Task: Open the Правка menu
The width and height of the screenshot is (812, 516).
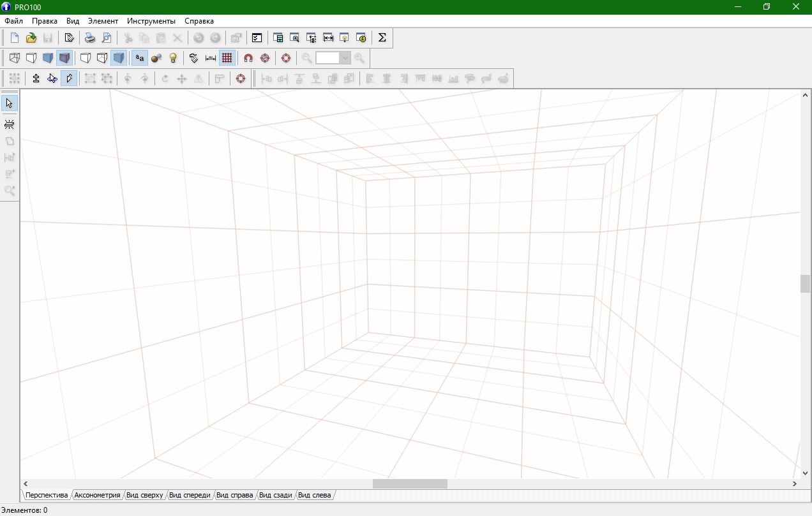Action: [x=45, y=21]
